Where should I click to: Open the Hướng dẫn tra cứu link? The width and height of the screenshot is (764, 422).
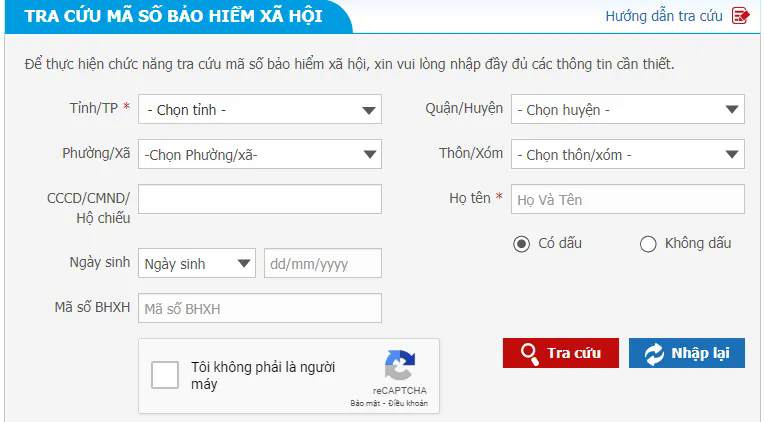click(x=664, y=16)
